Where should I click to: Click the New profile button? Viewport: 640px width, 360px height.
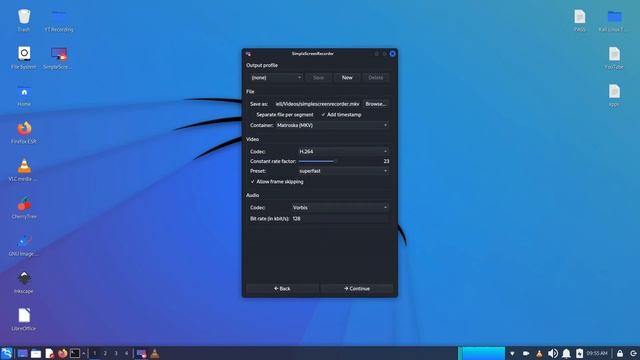pyautogui.click(x=347, y=78)
